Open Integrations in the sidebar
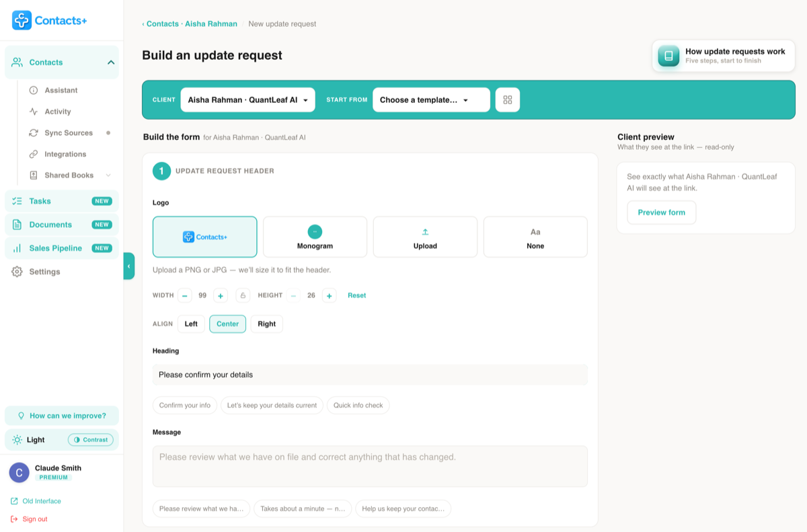 coord(65,154)
